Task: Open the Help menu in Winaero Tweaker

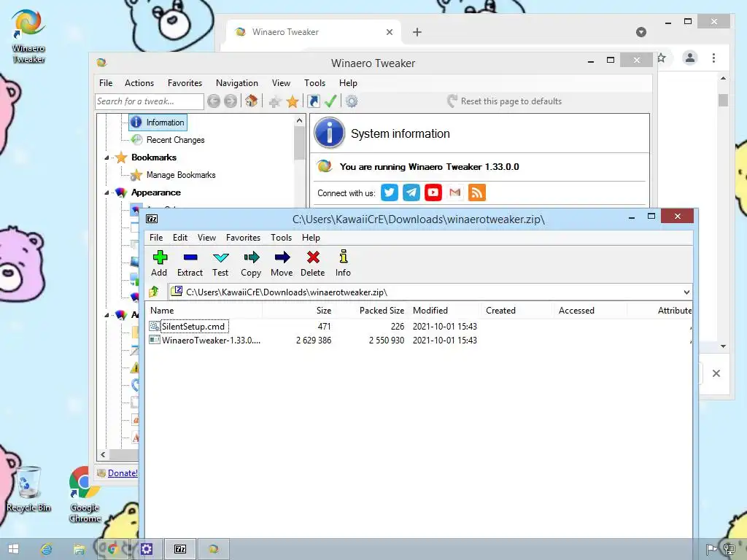Action: (x=348, y=83)
